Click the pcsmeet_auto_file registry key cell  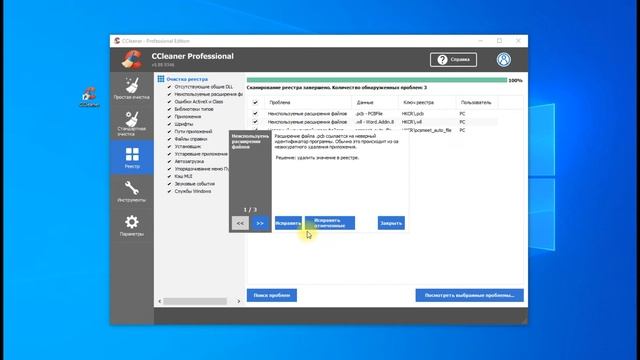coord(427,130)
